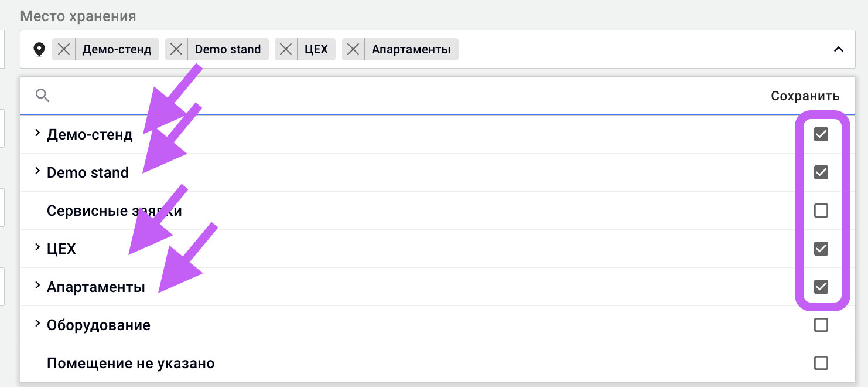
Task: Check the Сервисные заявки checkbox
Action: click(821, 211)
